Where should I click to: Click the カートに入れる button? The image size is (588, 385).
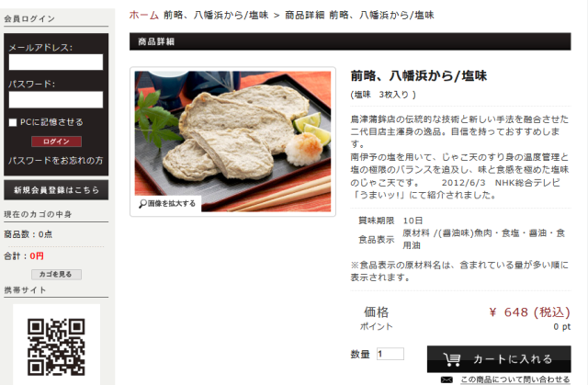[x=499, y=358]
